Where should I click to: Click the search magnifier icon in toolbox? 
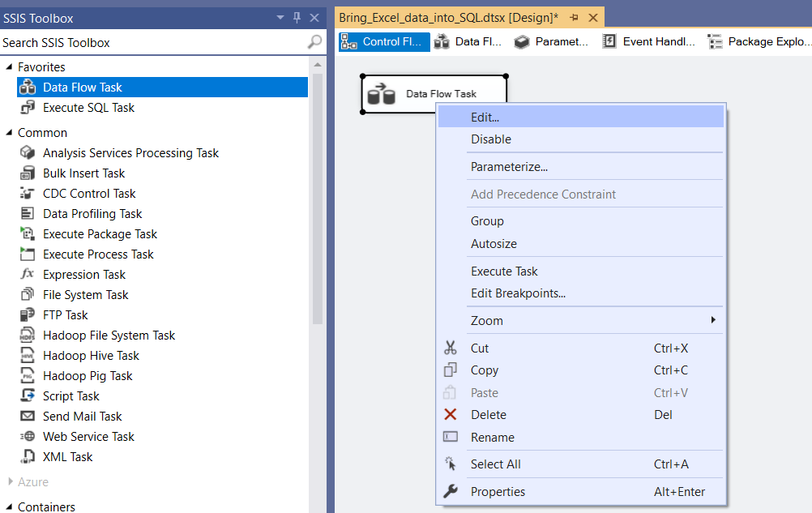click(314, 42)
